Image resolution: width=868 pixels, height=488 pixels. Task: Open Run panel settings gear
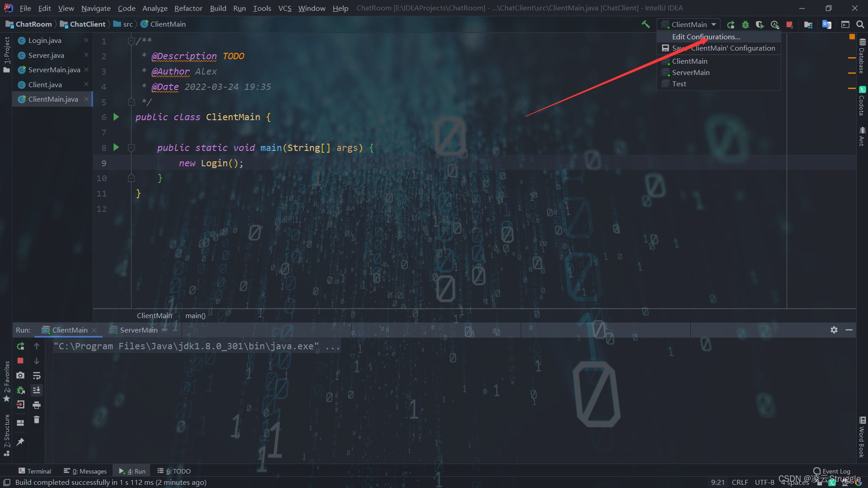pyautogui.click(x=834, y=330)
